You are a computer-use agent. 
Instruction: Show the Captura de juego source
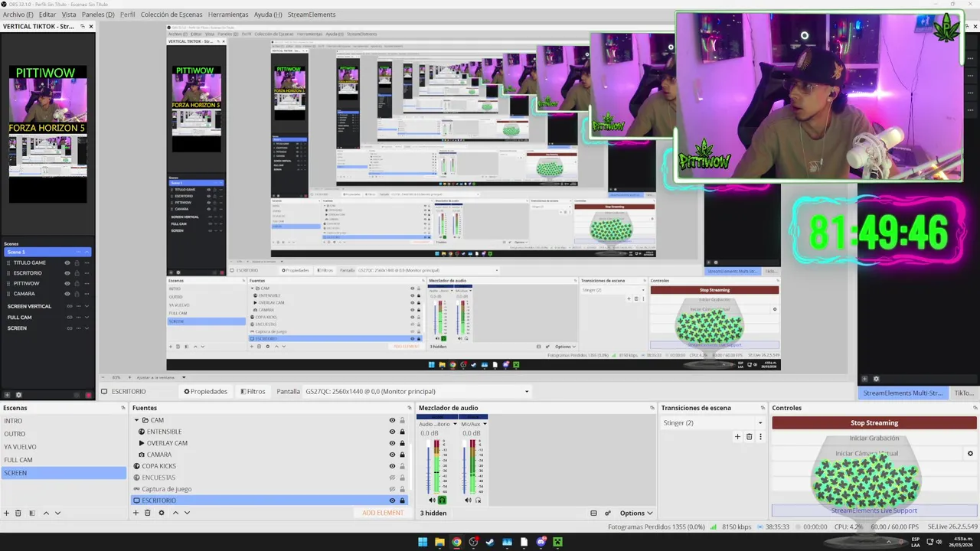tap(392, 489)
